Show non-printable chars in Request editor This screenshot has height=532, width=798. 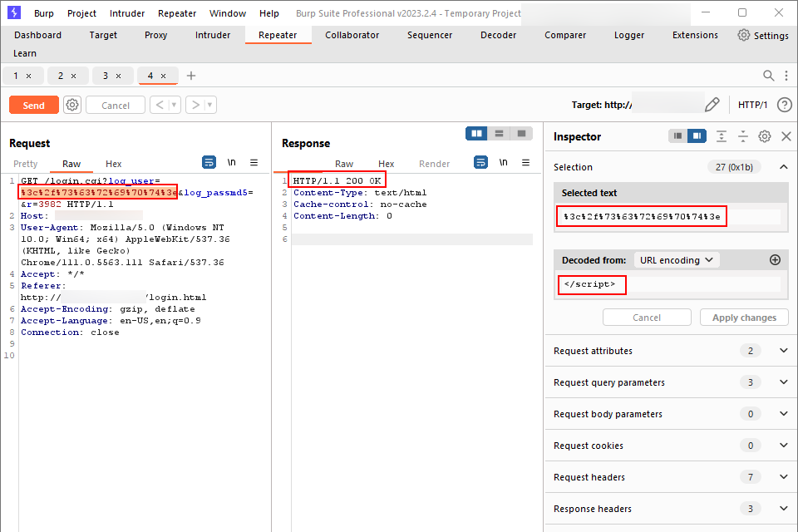[232, 162]
